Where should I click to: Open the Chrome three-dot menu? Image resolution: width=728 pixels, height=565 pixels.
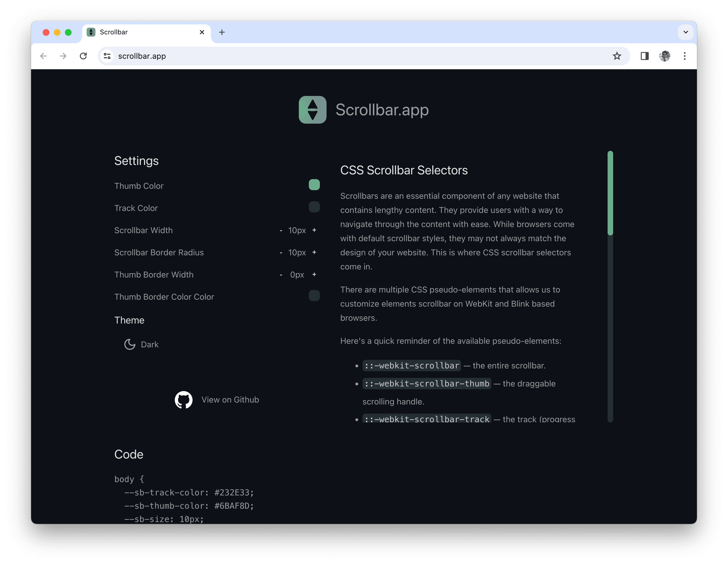click(x=684, y=56)
